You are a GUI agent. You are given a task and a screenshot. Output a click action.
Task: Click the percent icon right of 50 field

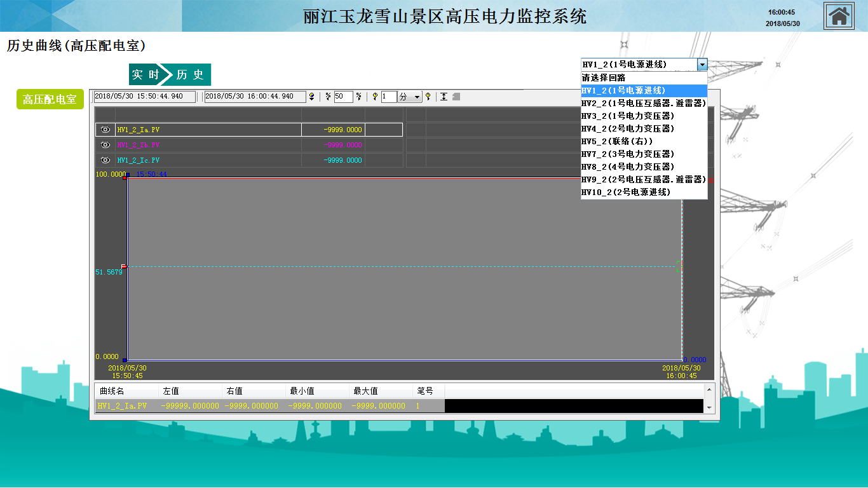click(x=358, y=97)
